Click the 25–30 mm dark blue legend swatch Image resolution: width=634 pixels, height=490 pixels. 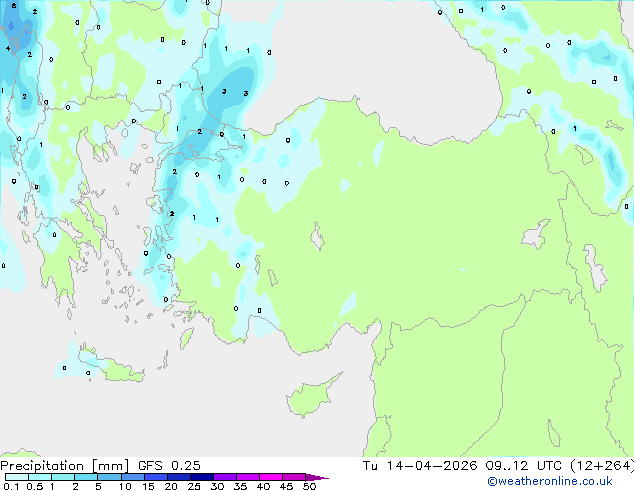pyautogui.click(x=201, y=477)
